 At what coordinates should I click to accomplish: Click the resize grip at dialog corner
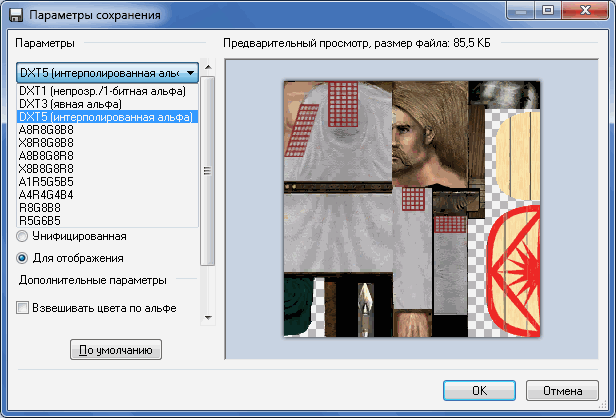coord(603,405)
